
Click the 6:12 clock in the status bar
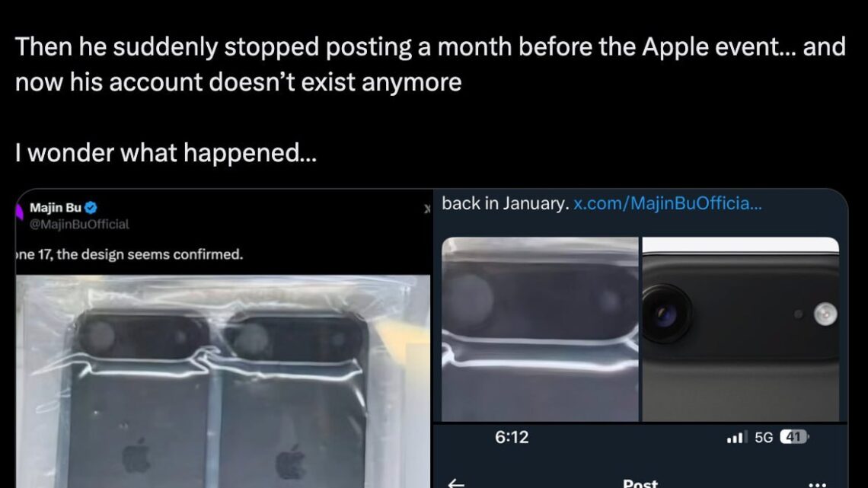[512, 437]
